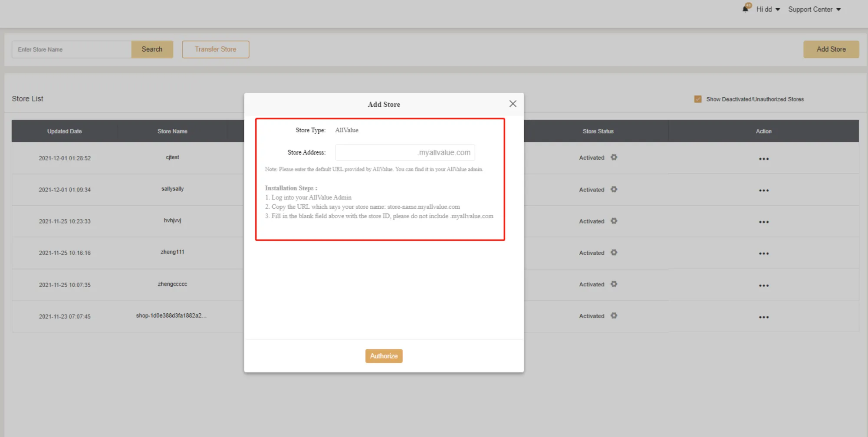
Task: Toggle Show Deactivated/Unauthorized Stores checkbox
Action: click(x=698, y=99)
